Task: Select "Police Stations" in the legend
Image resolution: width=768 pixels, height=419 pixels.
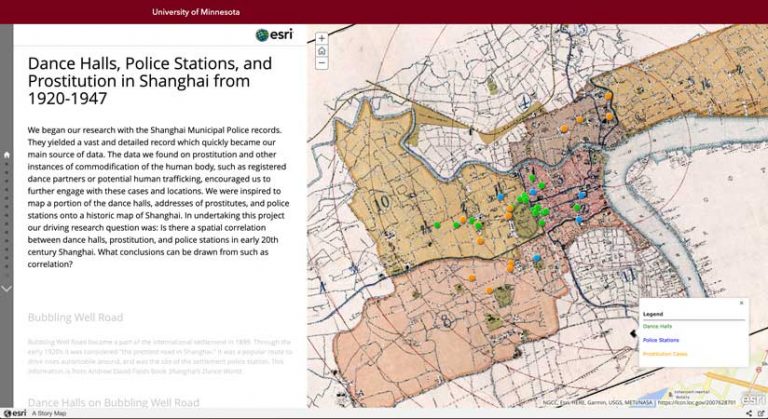Action: tap(661, 340)
